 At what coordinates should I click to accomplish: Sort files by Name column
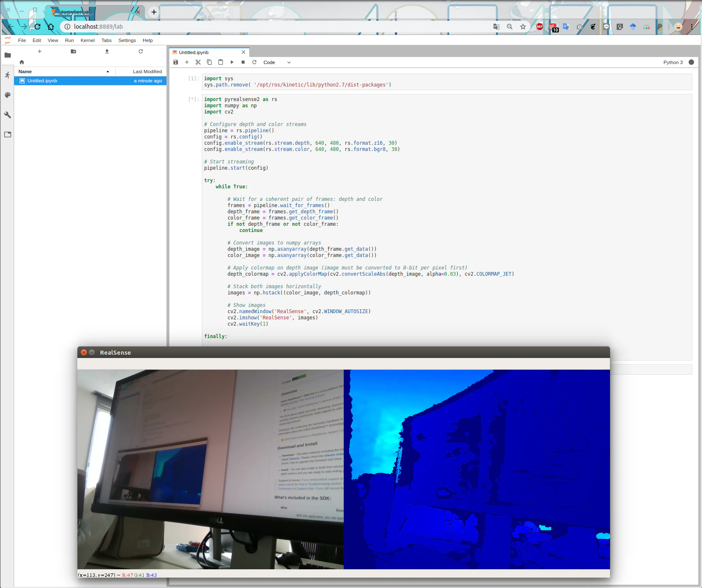(64, 72)
